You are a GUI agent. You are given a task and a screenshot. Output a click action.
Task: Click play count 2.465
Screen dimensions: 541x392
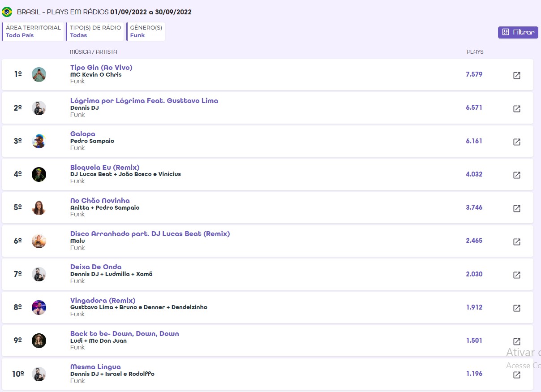pyautogui.click(x=474, y=241)
